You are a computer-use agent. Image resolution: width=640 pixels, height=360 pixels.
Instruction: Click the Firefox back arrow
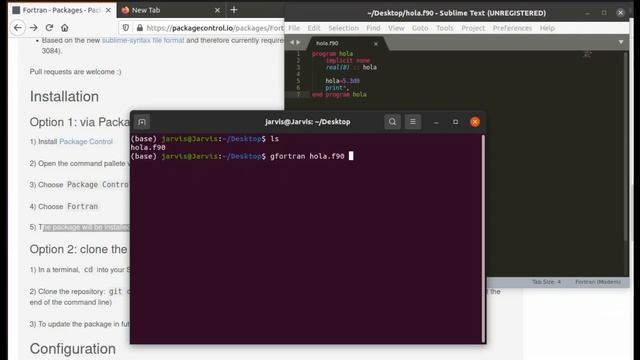click(x=18, y=28)
